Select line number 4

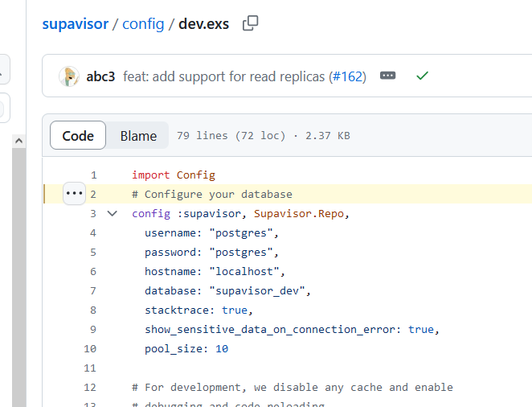[x=93, y=233]
